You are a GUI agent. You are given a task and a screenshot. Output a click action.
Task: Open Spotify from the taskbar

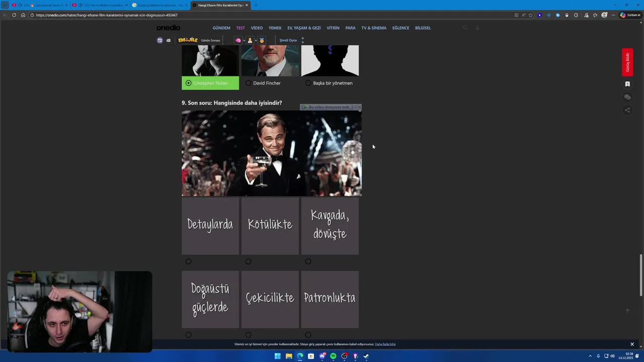click(333, 356)
